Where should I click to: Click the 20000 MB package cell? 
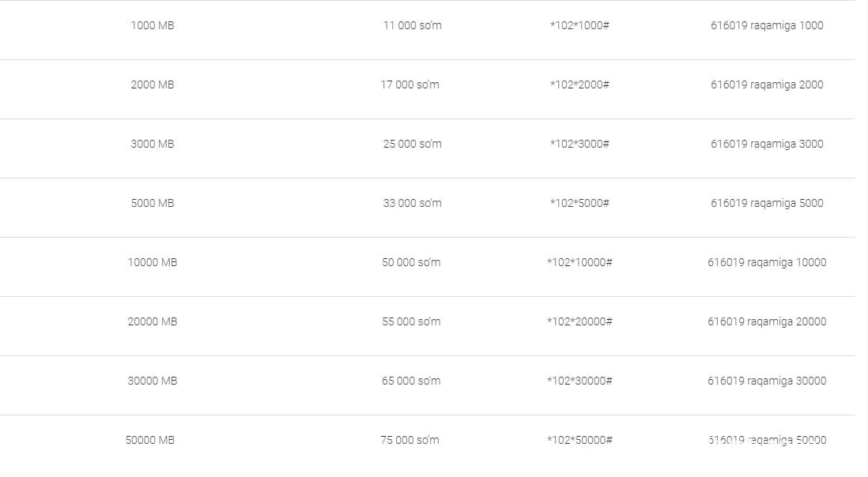point(153,321)
